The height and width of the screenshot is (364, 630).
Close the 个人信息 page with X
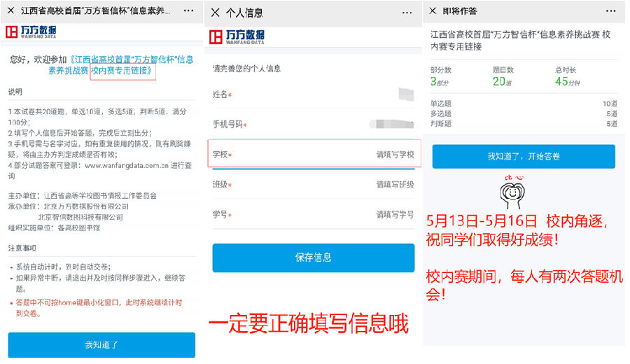[216, 13]
